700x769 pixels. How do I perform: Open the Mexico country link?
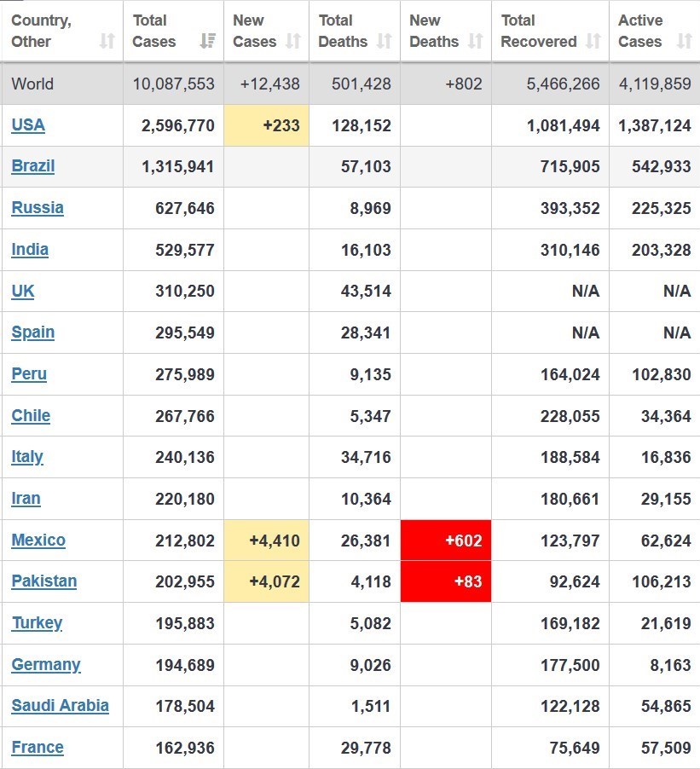pos(38,541)
